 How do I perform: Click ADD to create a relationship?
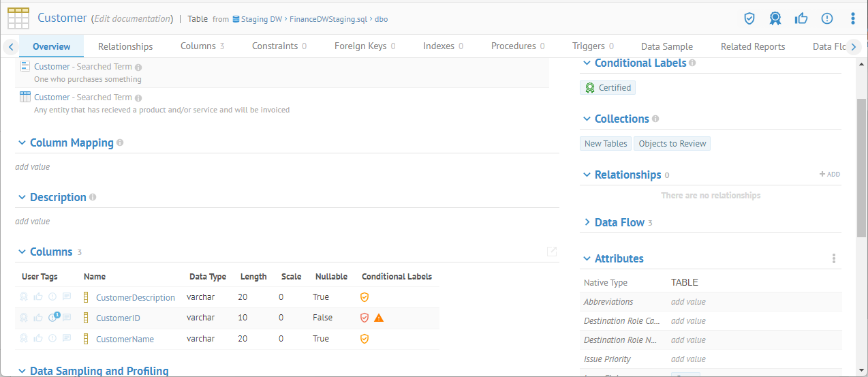(830, 175)
